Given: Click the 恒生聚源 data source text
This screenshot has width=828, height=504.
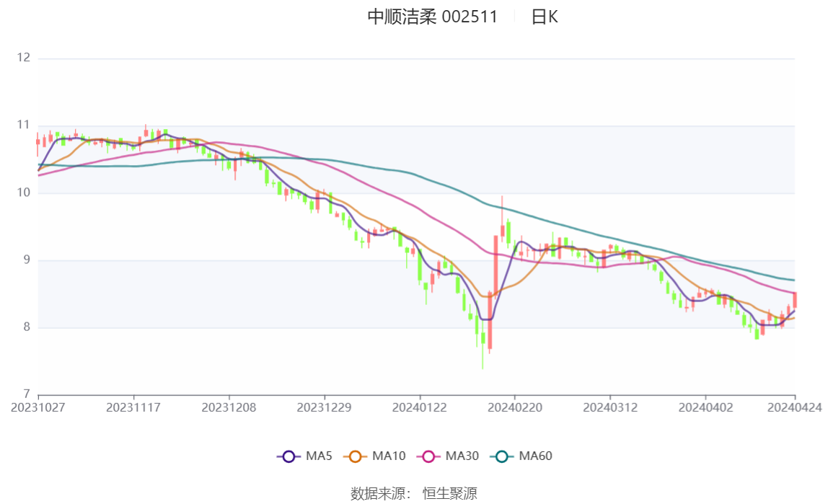Looking at the screenshot, I should tap(450, 493).
